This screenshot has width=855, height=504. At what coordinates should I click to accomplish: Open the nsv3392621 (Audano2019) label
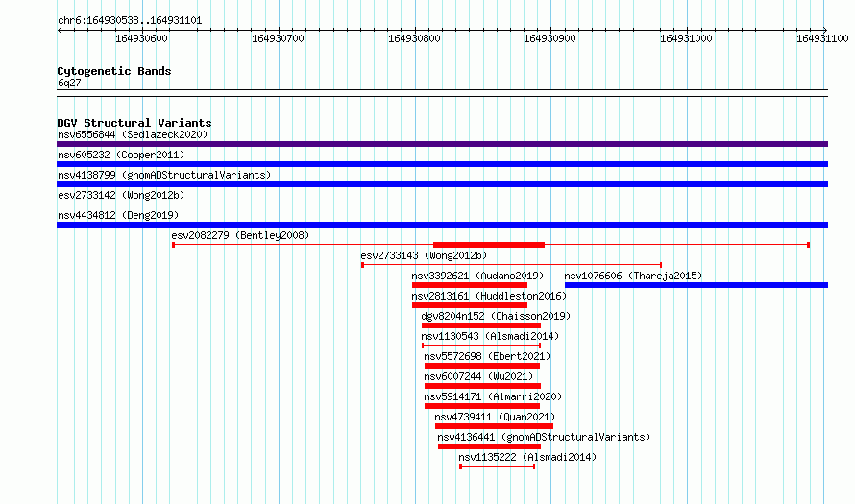click(x=477, y=276)
